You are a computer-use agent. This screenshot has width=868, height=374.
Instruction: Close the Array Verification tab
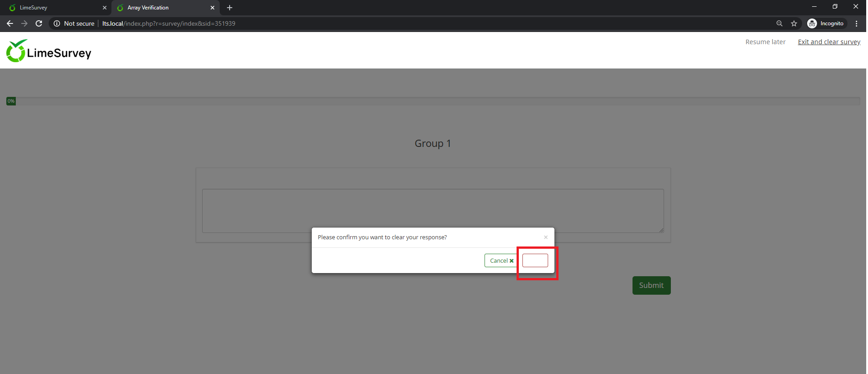pyautogui.click(x=212, y=8)
